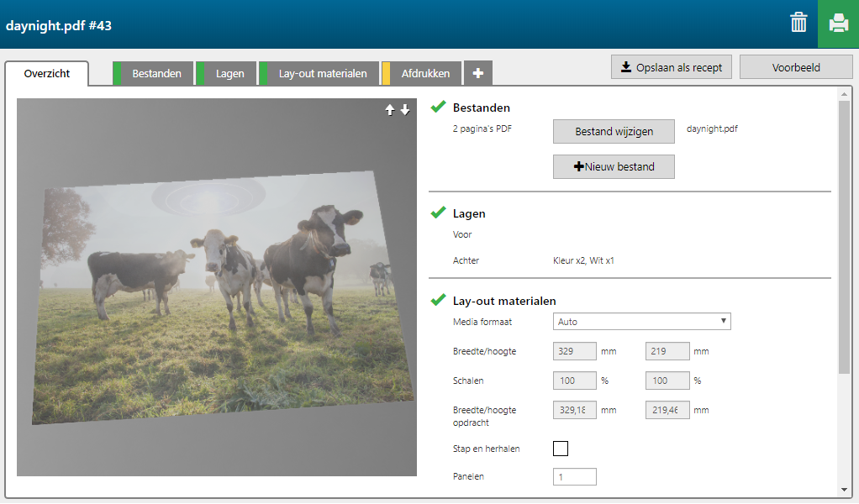
Task: Click the trash can delete icon
Action: click(798, 24)
